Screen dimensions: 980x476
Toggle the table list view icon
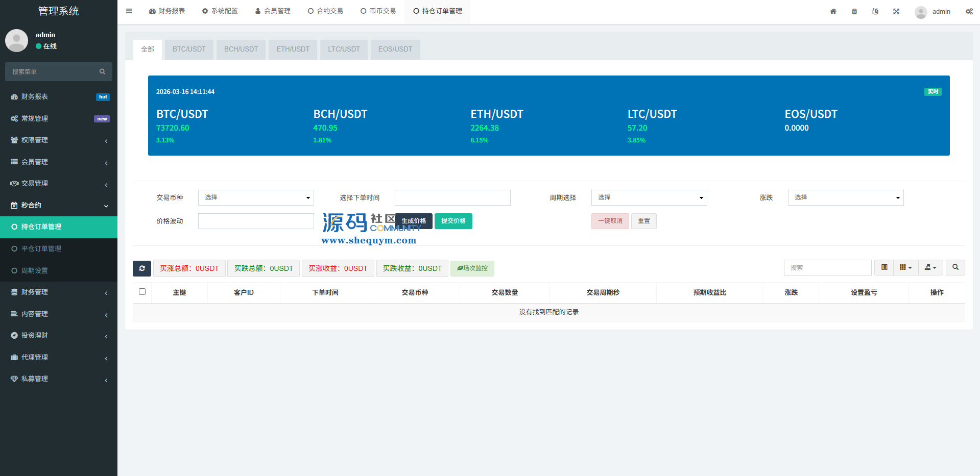[884, 267]
